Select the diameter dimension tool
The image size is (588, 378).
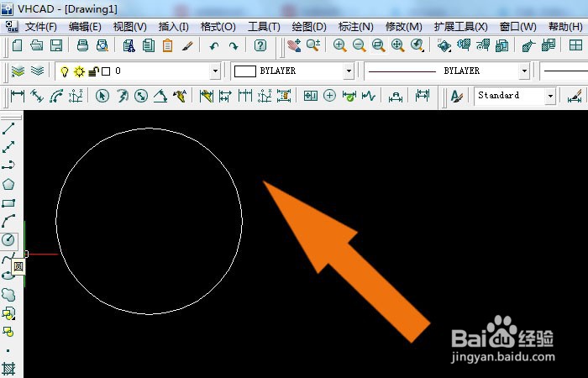pos(141,96)
